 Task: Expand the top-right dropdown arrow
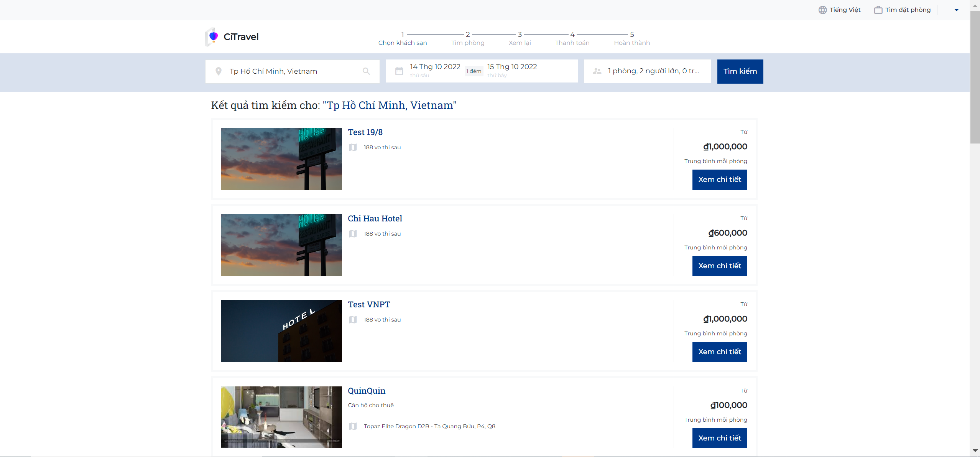click(956, 10)
